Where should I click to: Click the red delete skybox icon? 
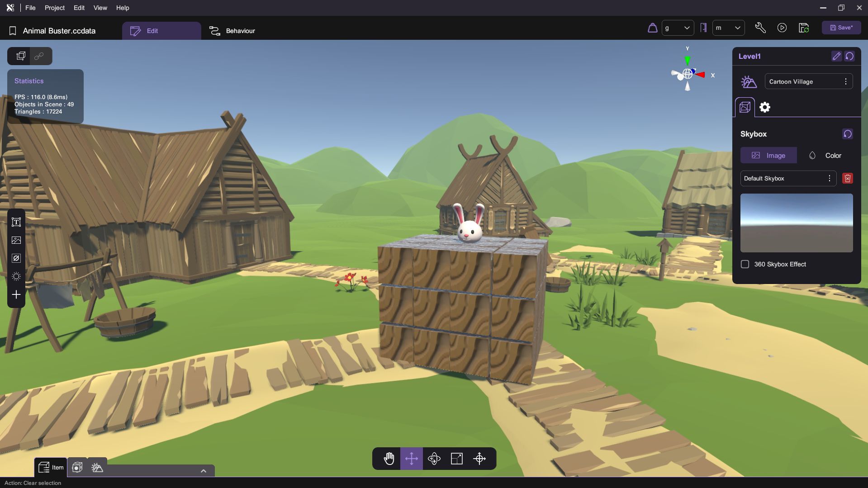coord(848,179)
